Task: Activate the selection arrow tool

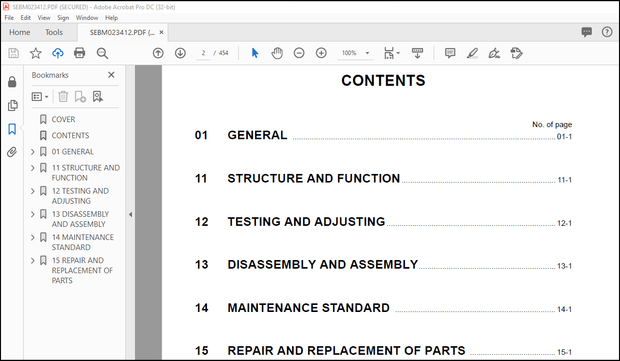Action: click(x=255, y=53)
